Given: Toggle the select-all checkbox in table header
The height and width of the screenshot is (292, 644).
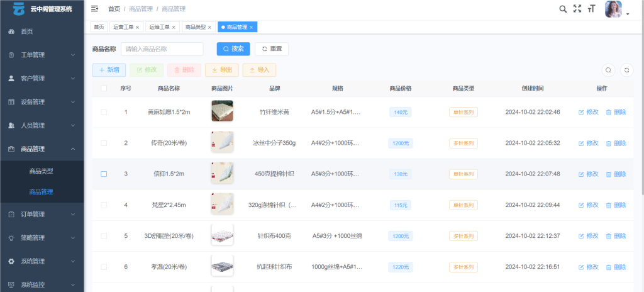Looking at the screenshot, I should point(104,89).
